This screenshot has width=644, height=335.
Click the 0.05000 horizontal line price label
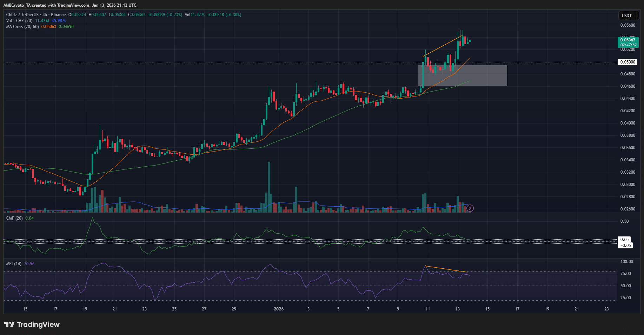click(x=628, y=62)
